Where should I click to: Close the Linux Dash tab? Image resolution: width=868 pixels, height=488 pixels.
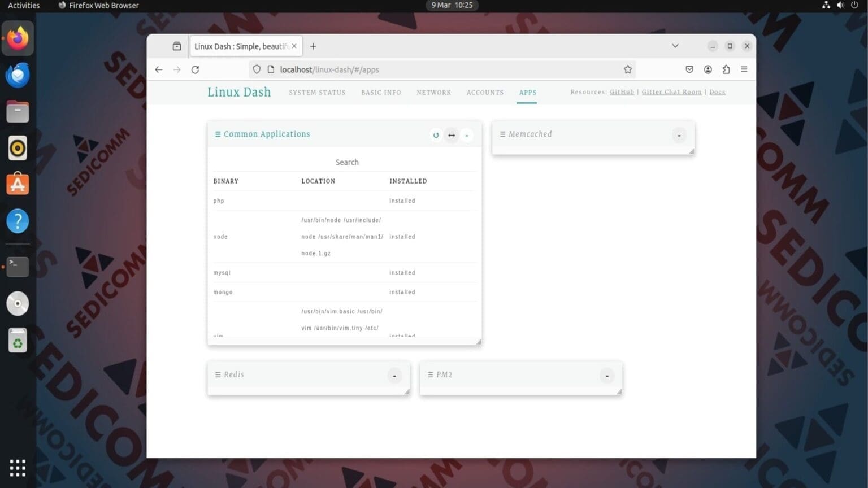pyautogui.click(x=294, y=46)
